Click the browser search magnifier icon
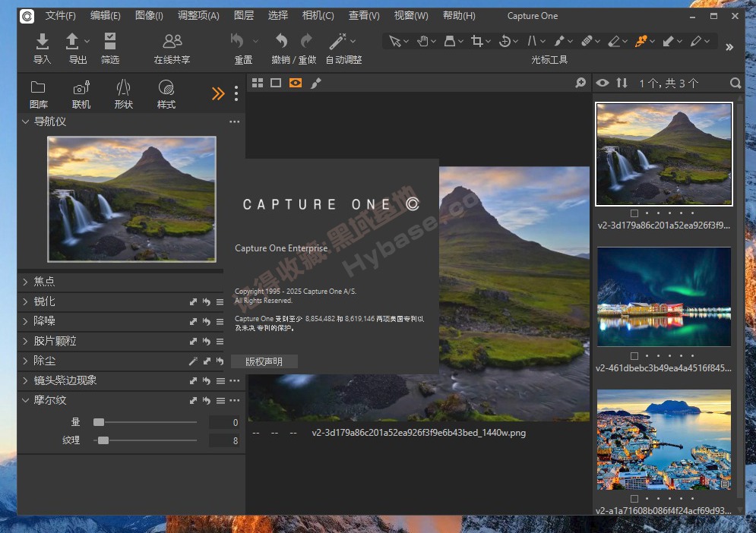This screenshot has width=756, height=533. point(735,83)
